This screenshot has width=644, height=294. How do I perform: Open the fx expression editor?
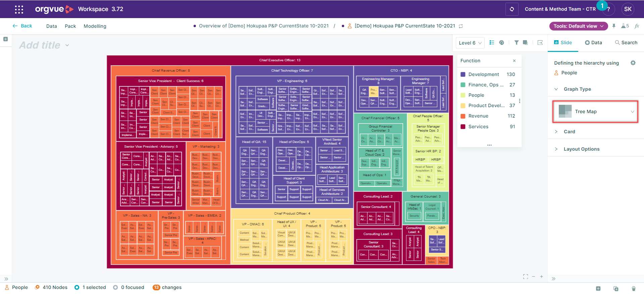pyautogui.click(x=637, y=26)
